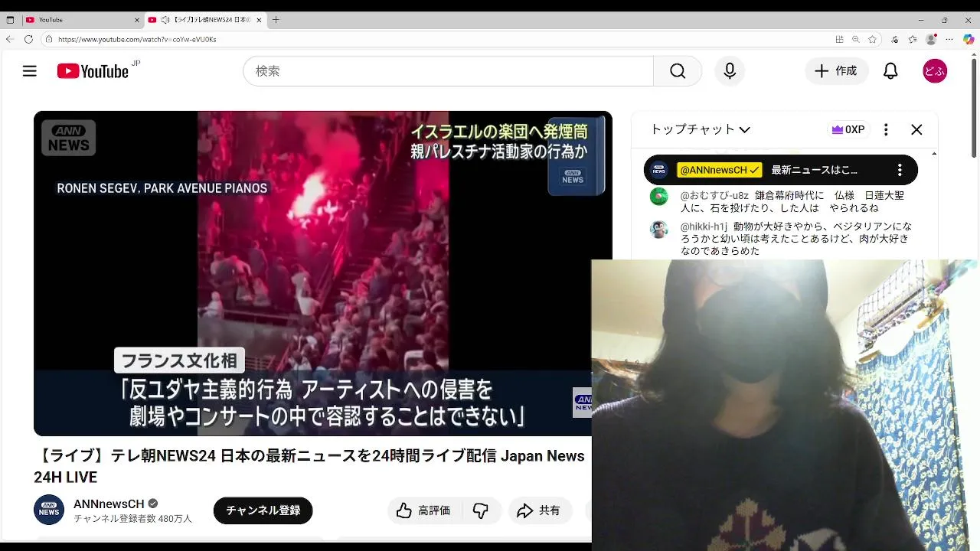
Task: Close the first YouTube tab
Action: point(137,20)
